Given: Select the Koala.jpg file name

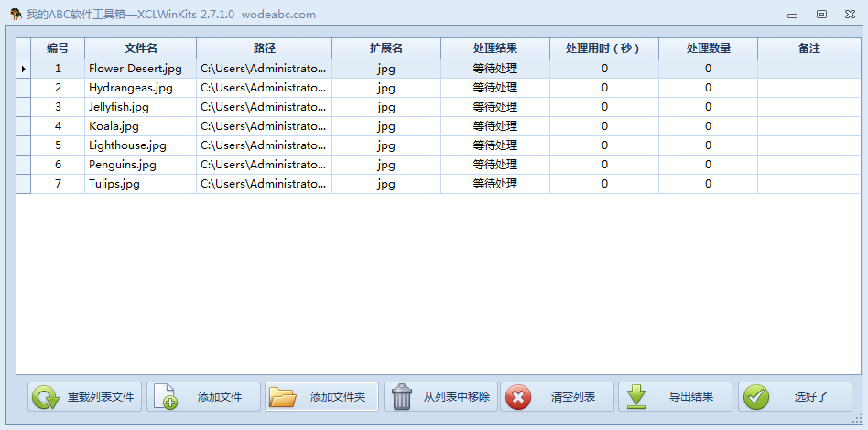Looking at the screenshot, I should click(114, 126).
